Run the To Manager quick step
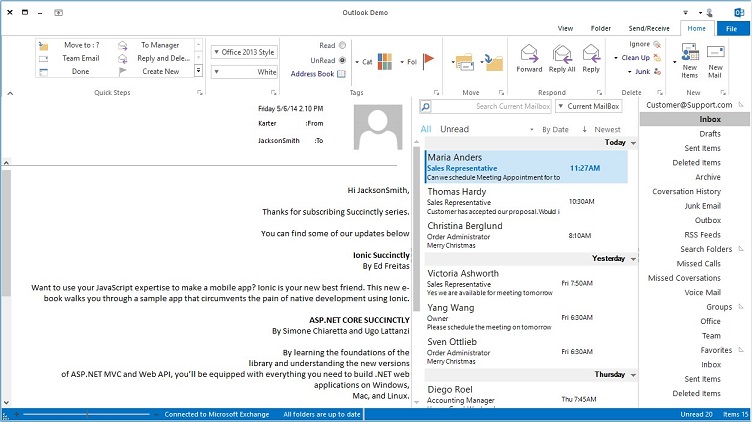This screenshot has width=752, height=422. click(154, 45)
